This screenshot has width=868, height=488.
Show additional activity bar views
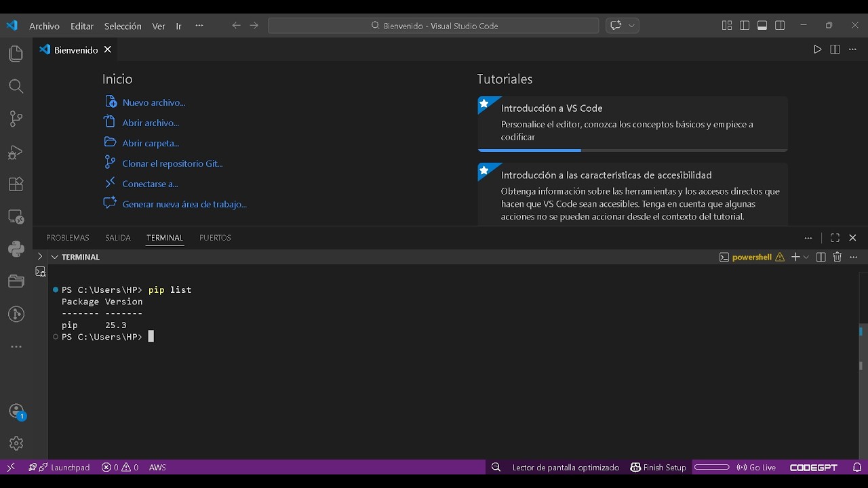point(16,346)
